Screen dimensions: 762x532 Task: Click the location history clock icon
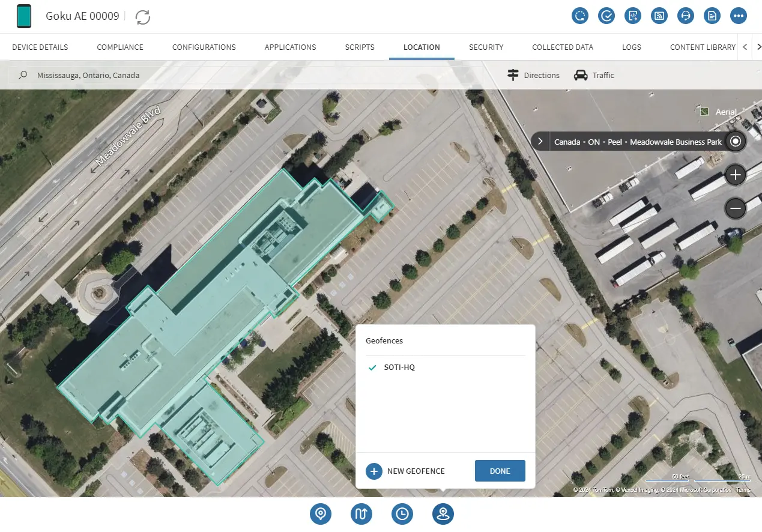point(402,514)
